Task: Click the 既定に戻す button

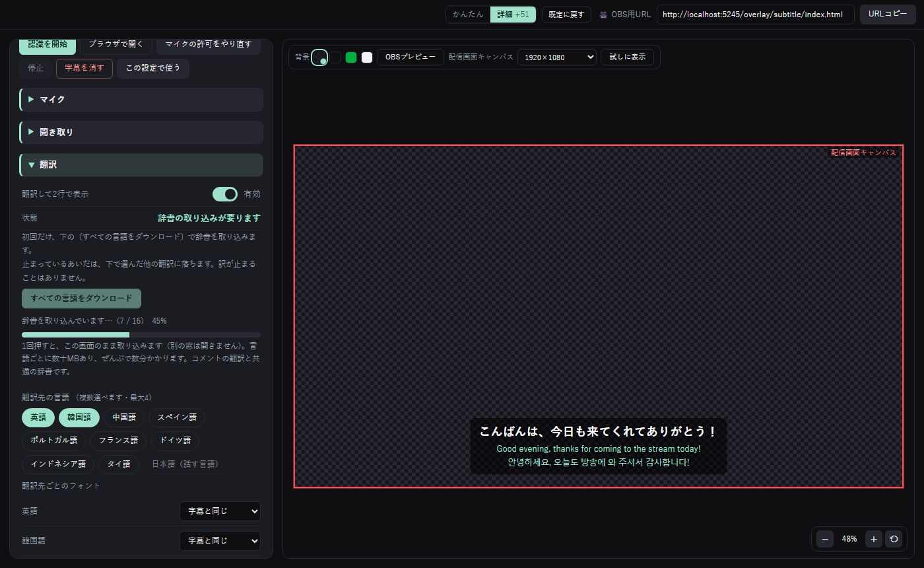Action: point(566,15)
